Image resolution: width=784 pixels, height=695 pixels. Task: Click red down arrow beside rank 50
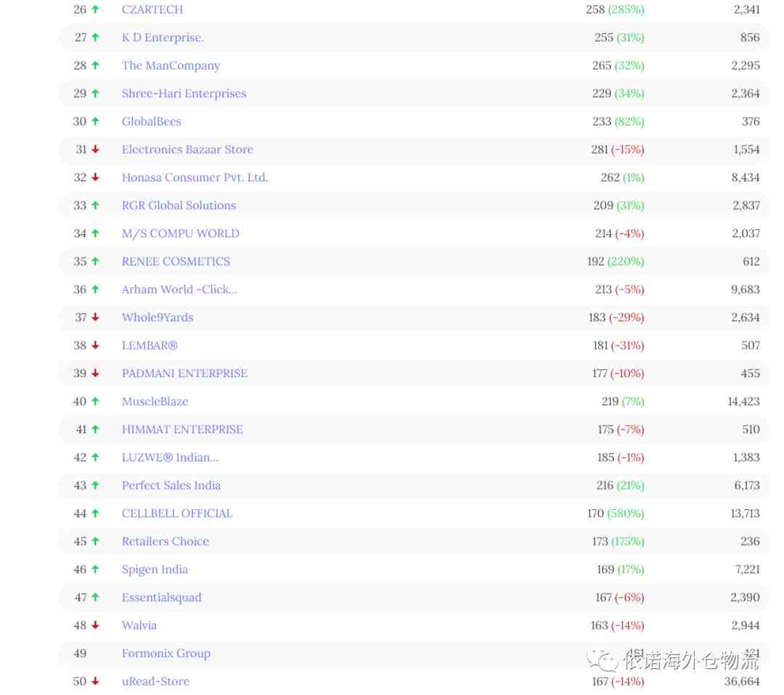point(95,681)
